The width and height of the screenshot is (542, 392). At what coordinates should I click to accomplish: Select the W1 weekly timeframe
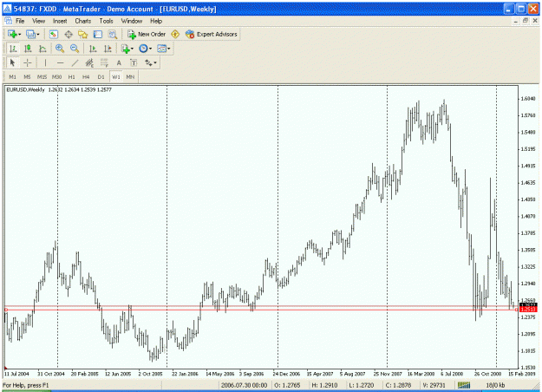tap(116, 77)
